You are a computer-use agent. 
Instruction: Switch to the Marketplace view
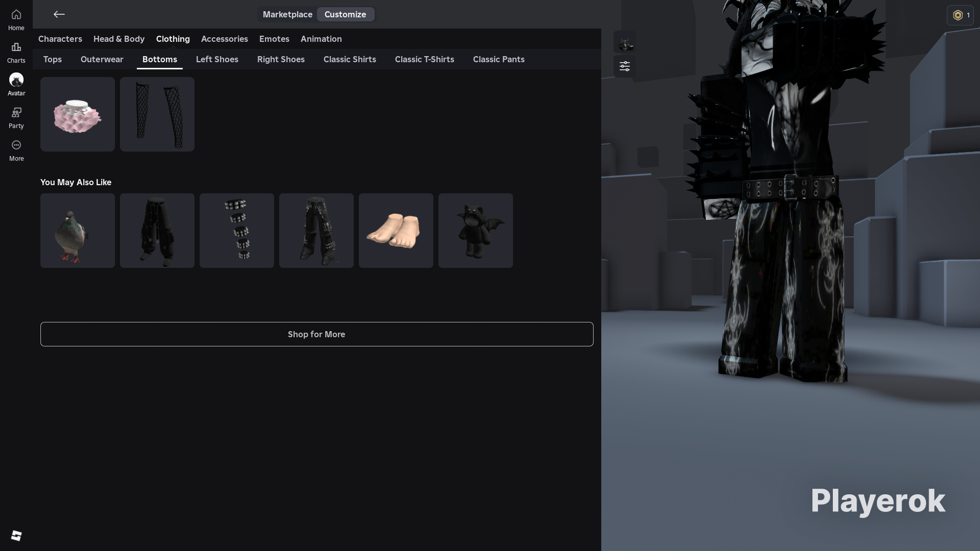click(x=287, y=14)
